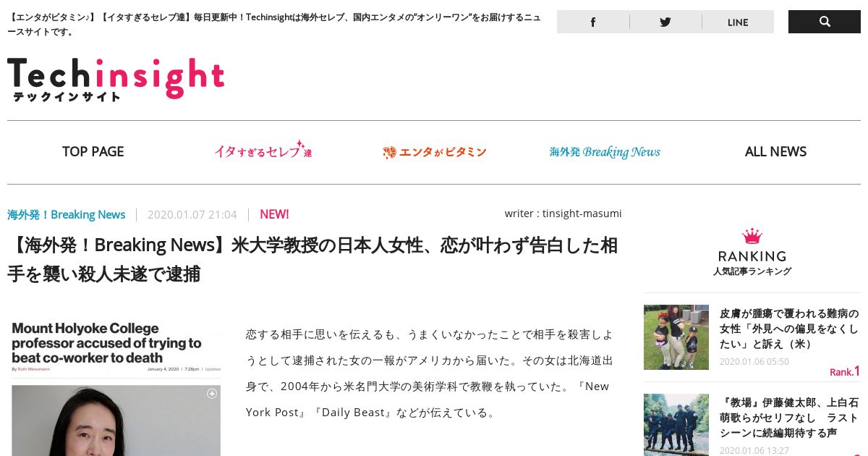Click the Twitter bird icon
Viewport: 868px width, 456px height.
665,22
